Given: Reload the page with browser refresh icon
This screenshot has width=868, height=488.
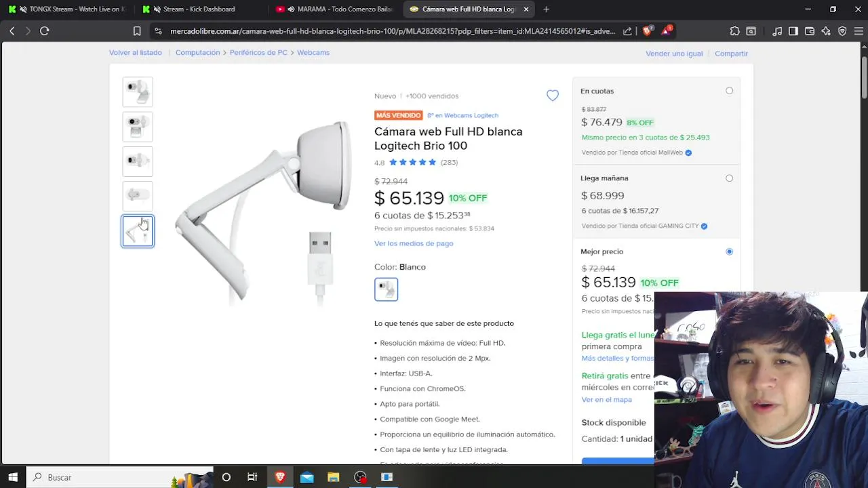Looking at the screenshot, I should 45,30.
